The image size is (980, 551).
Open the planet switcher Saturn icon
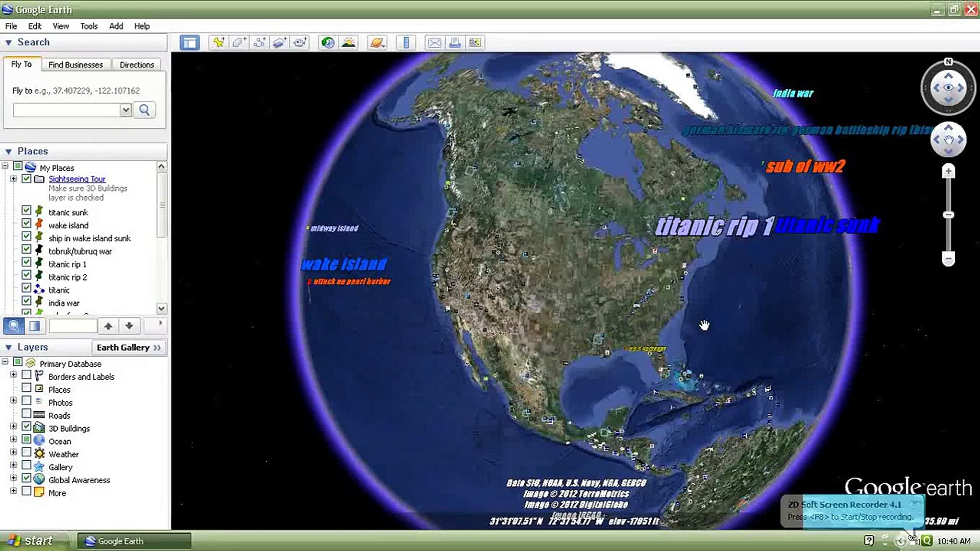(377, 43)
